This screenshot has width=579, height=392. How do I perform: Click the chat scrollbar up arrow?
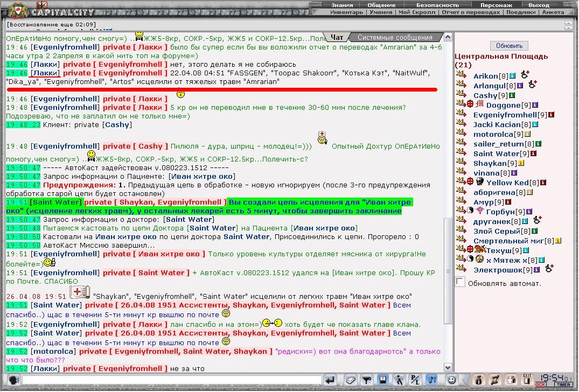(448, 37)
